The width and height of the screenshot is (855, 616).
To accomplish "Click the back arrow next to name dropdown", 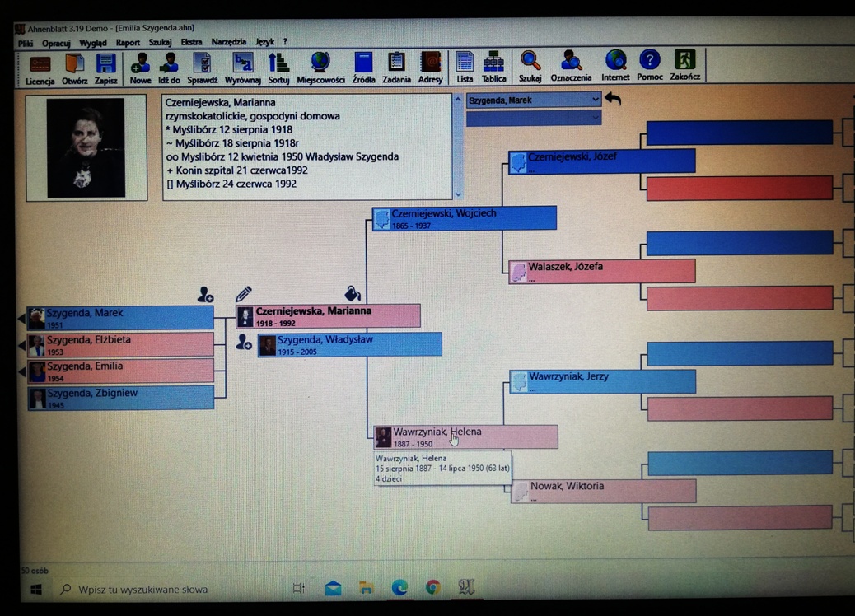I will (613, 99).
